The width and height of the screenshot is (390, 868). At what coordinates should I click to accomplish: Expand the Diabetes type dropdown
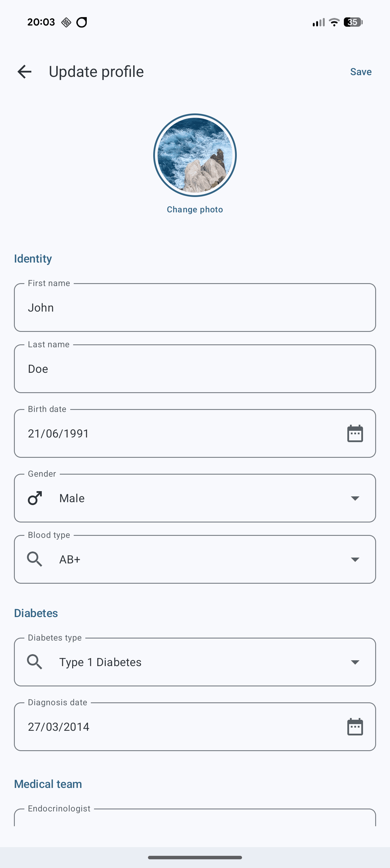[x=355, y=662]
